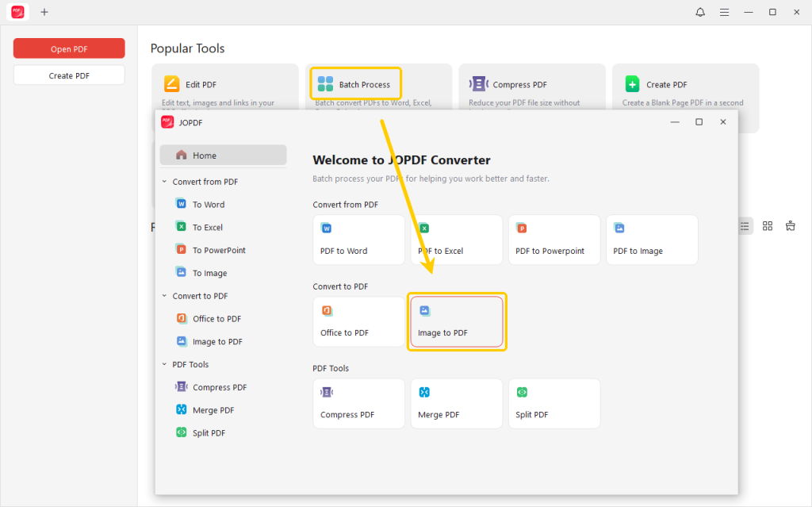
Task: Click the notification bell icon
Action: tap(700, 12)
